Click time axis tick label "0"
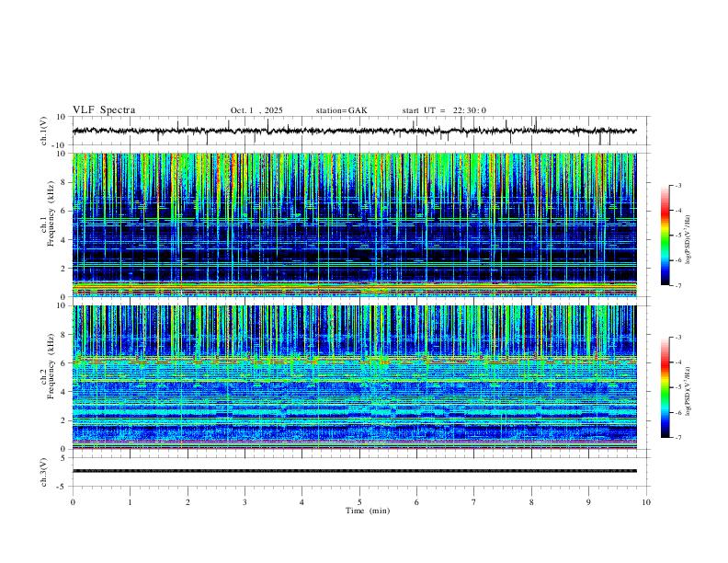The width and height of the screenshot is (728, 563). [x=73, y=502]
